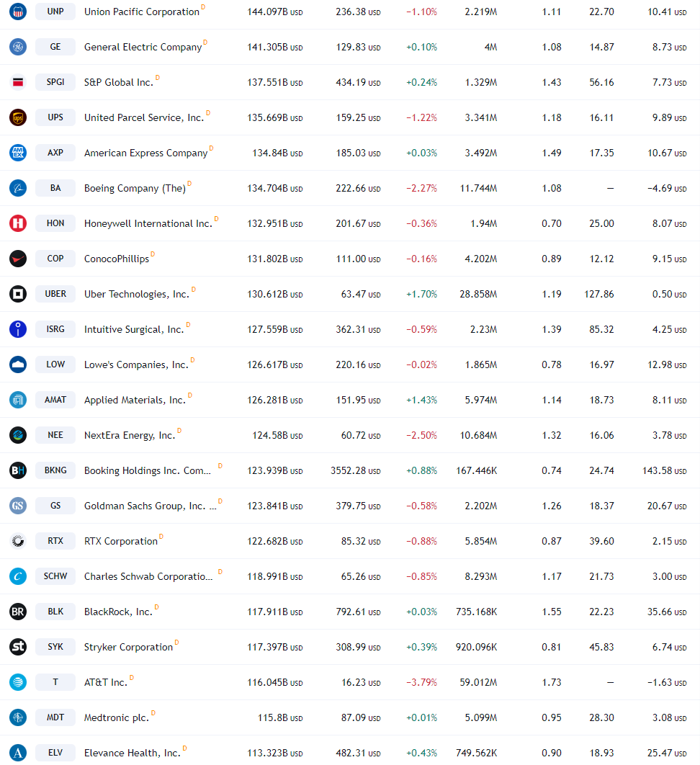Click the −4.69 USD EPS value
The image size is (700, 765).
click(667, 188)
